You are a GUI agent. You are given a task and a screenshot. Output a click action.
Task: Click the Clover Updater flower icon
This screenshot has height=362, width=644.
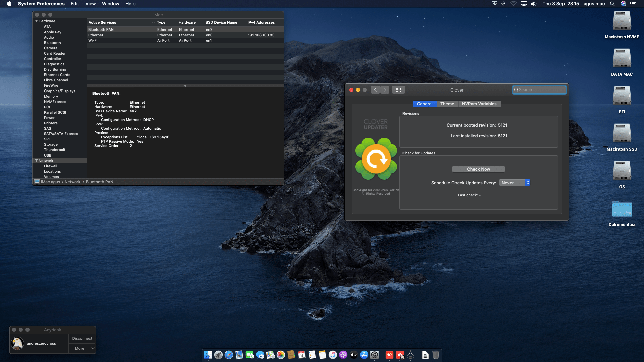click(x=376, y=159)
